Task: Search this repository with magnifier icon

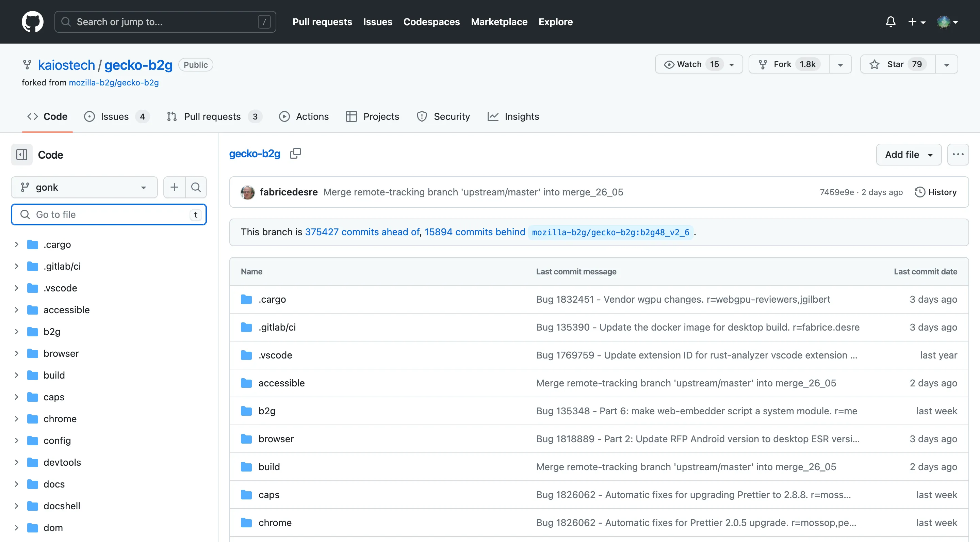Action: tap(196, 187)
